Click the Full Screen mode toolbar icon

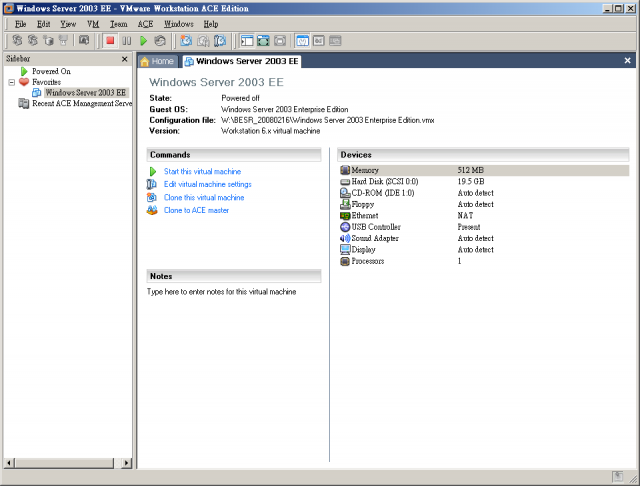(263, 41)
